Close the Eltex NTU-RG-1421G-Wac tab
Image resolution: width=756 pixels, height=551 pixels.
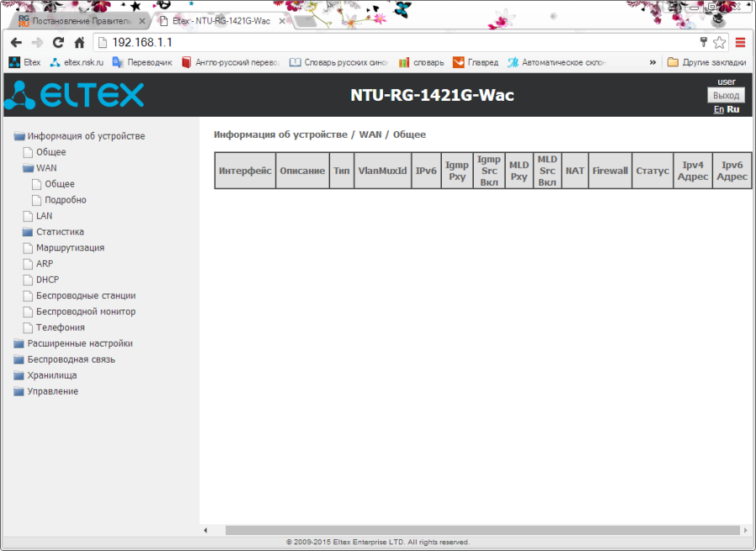pos(282,21)
